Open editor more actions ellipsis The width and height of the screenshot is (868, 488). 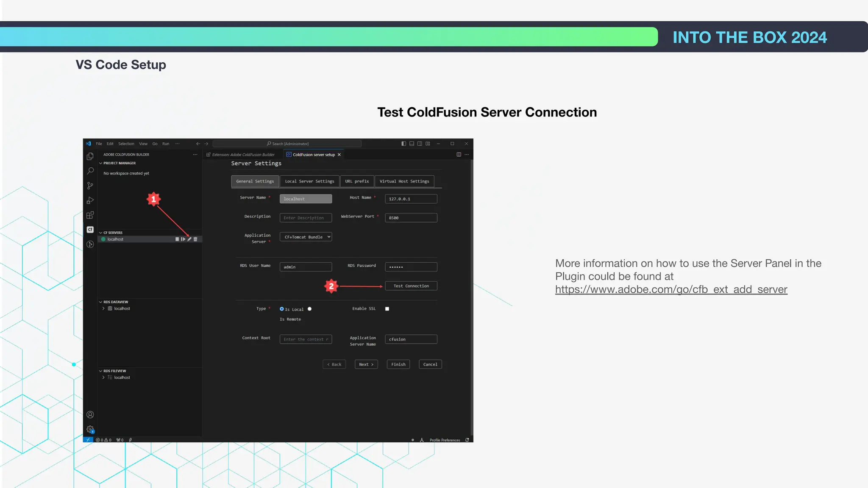pos(467,155)
